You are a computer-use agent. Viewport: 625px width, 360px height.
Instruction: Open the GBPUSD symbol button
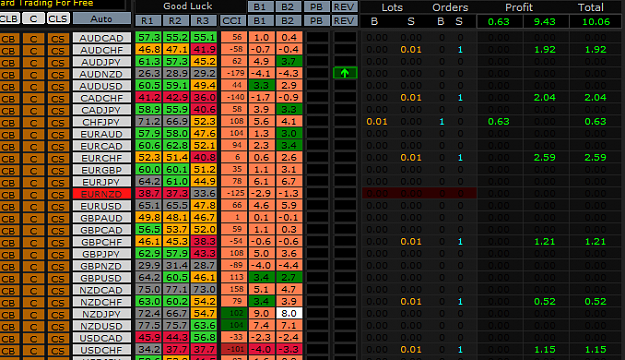click(x=102, y=278)
